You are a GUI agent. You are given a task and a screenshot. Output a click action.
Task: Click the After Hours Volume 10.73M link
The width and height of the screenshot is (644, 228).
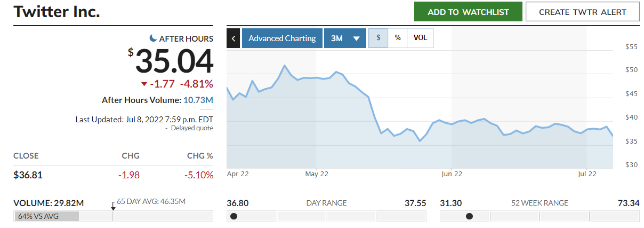[x=198, y=100]
